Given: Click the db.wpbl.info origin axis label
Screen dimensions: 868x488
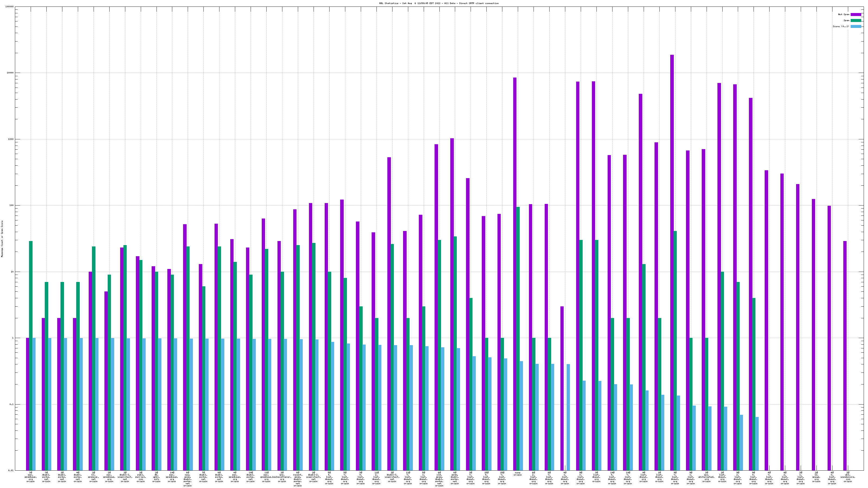Looking at the screenshot, I should 156,477.
